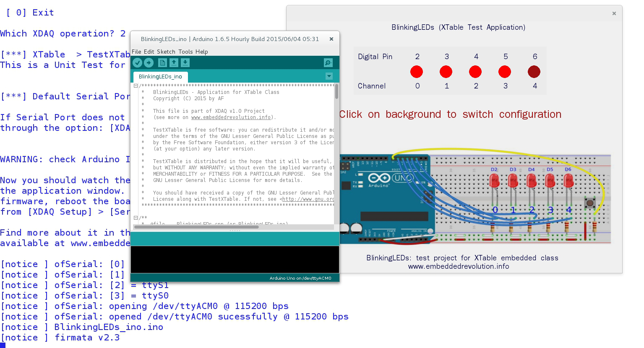Click the push button on the breadboard
This screenshot has height=348, width=644.
[x=590, y=203]
